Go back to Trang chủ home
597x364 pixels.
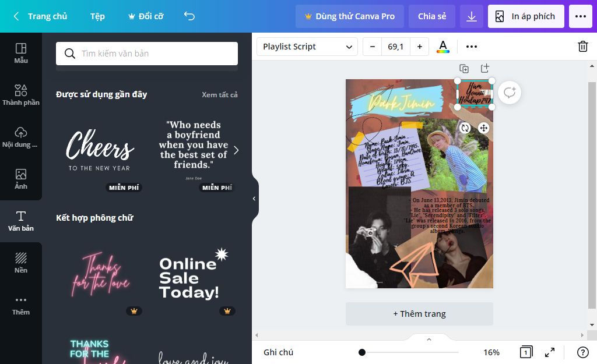tap(40, 16)
